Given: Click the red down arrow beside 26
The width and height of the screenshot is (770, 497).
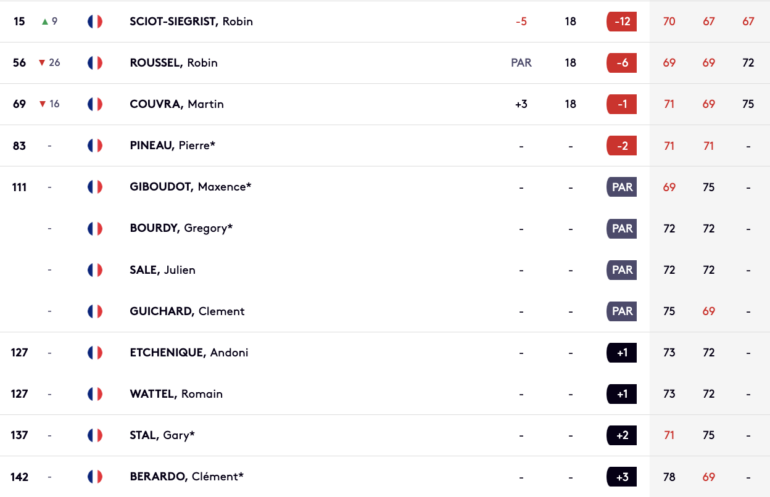Looking at the screenshot, I should (x=42, y=63).
